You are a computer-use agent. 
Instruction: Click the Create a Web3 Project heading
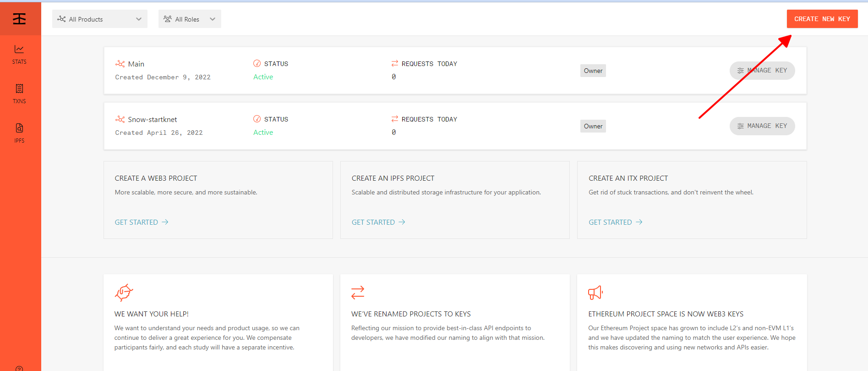coord(156,178)
